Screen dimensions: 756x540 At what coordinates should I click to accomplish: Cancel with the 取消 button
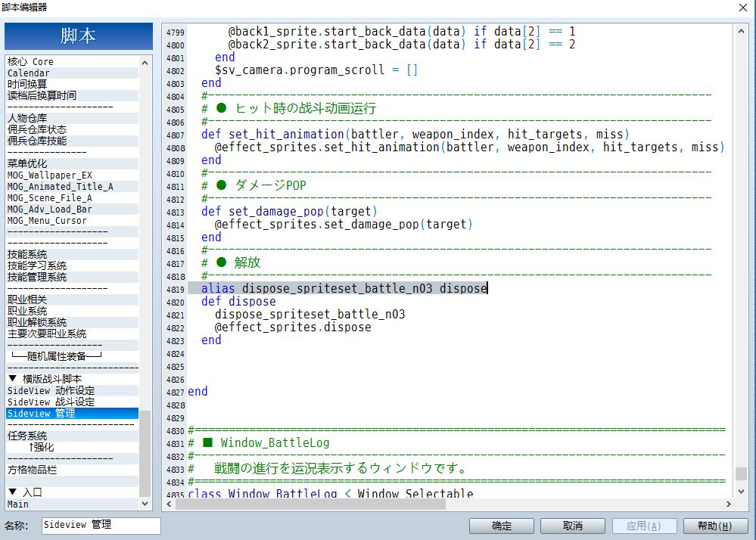point(573,526)
